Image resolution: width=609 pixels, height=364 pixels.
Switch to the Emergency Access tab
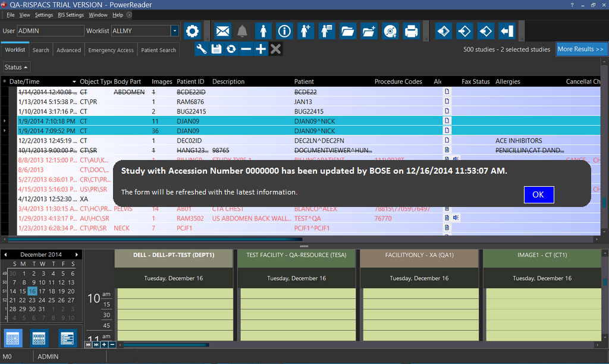[111, 50]
